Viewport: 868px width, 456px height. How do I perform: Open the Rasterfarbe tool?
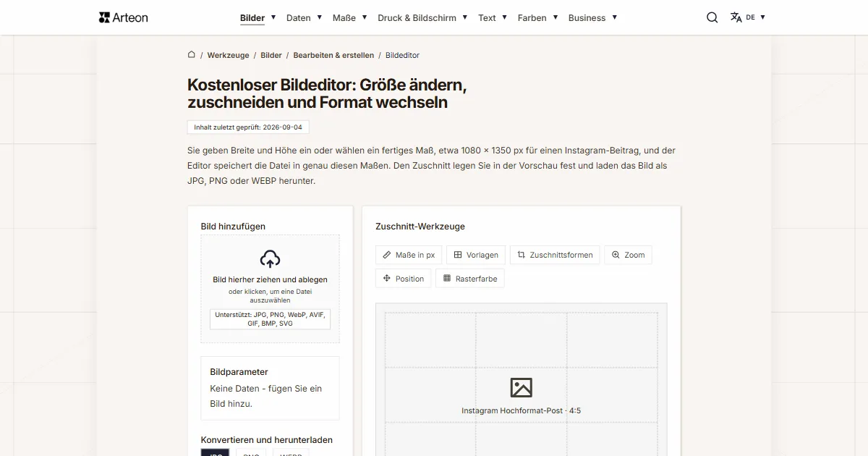point(470,279)
